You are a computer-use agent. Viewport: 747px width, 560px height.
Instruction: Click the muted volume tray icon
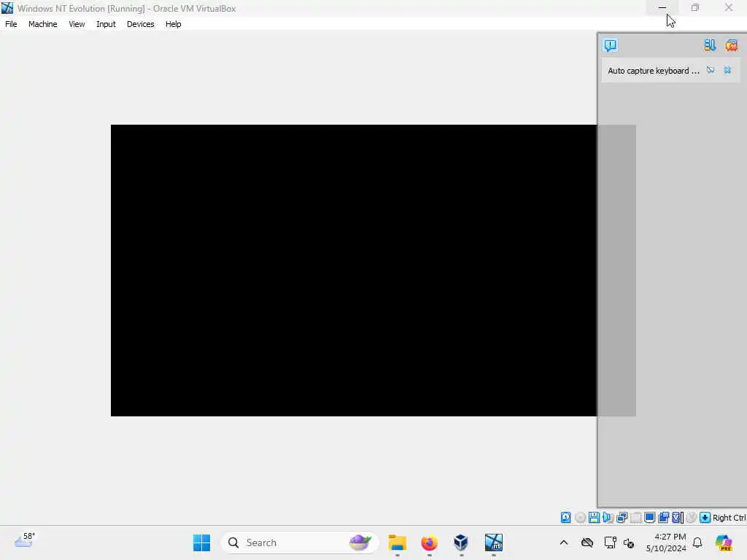click(x=629, y=542)
